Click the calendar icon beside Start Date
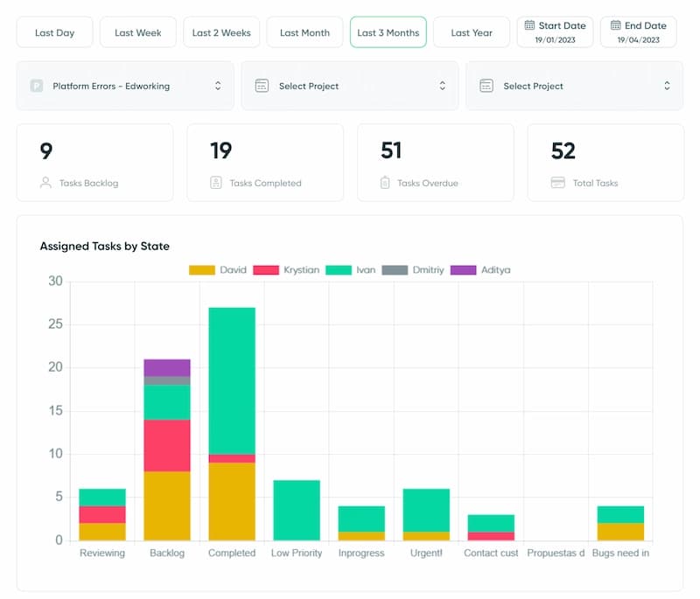The width and height of the screenshot is (700, 599). point(529,26)
